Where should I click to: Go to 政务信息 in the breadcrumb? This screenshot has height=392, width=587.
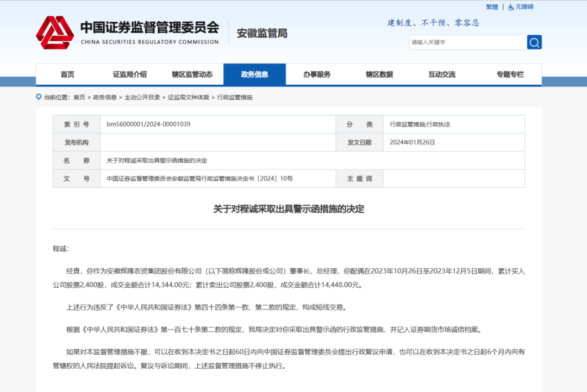(105, 97)
